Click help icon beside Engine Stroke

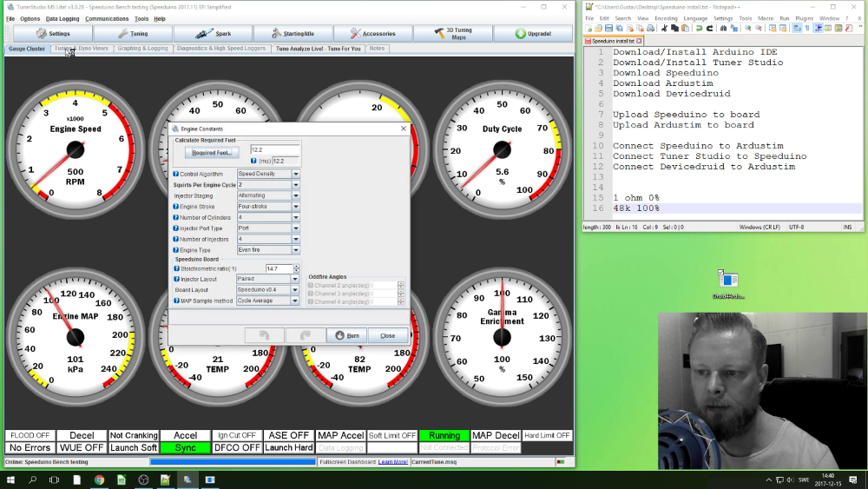(x=176, y=207)
